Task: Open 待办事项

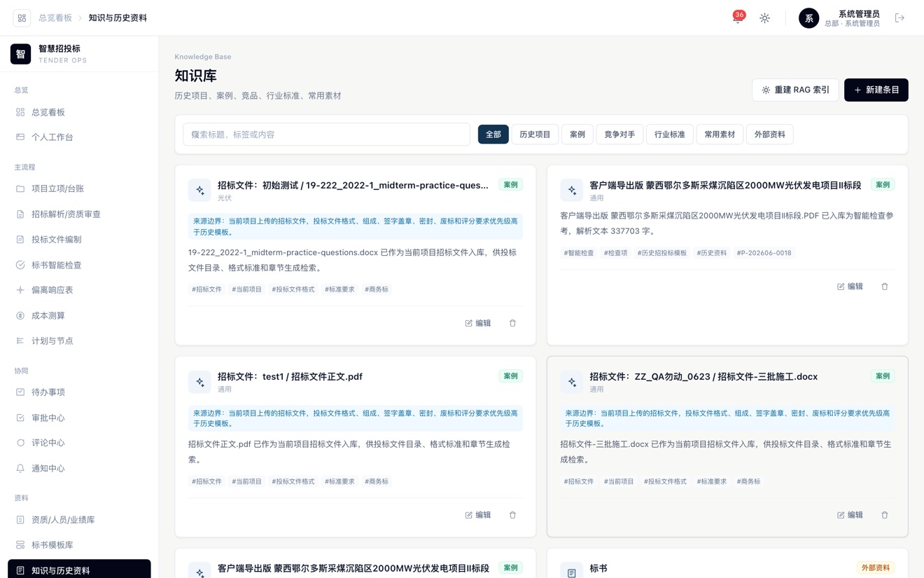Action: pyautogui.click(x=79, y=392)
